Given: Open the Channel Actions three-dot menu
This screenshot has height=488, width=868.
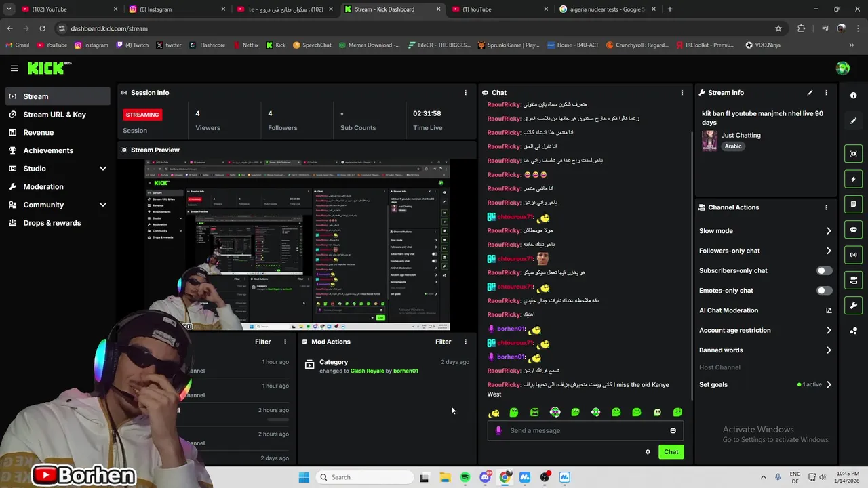Looking at the screenshot, I should [826, 207].
